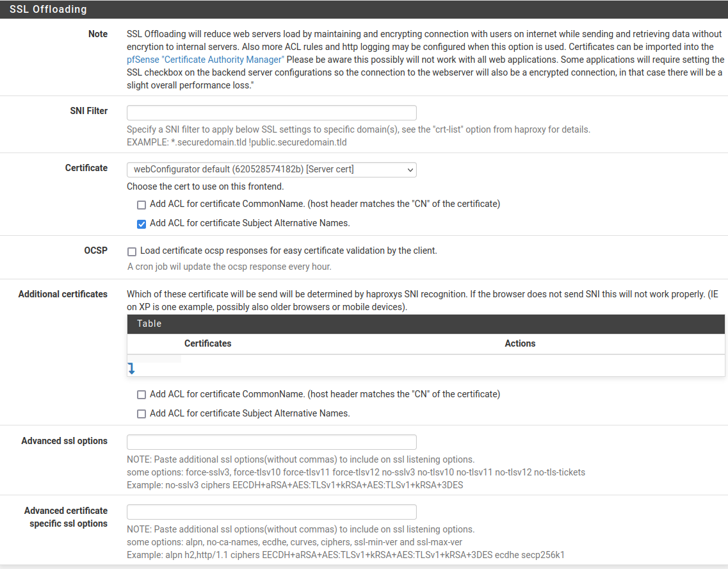Click the bold Certificate field label

coord(86,168)
